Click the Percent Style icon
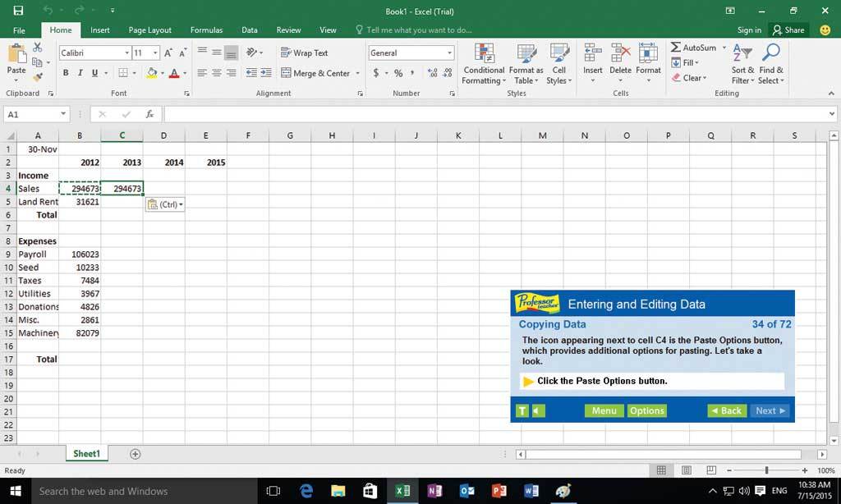Image resolution: width=841 pixels, height=504 pixels. pyautogui.click(x=398, y=73)
